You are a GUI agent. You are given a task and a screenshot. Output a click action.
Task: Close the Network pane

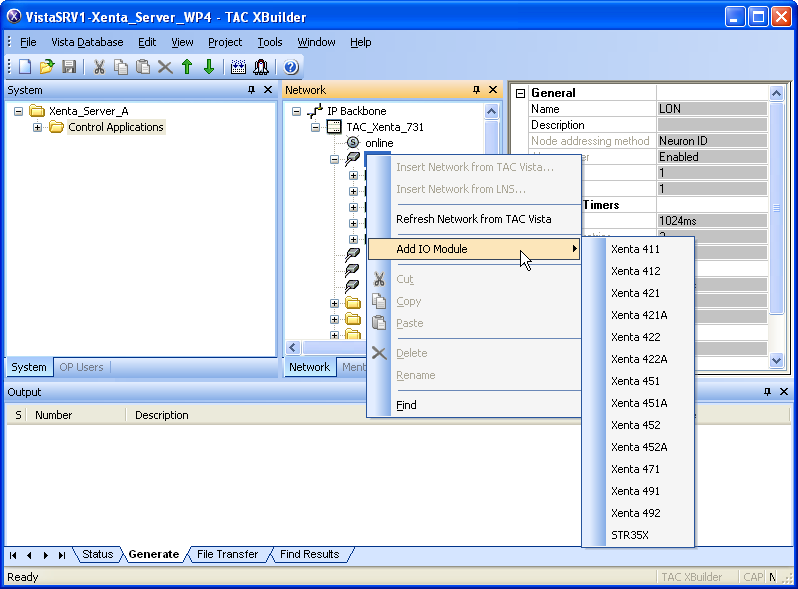(x=493, y=90)
